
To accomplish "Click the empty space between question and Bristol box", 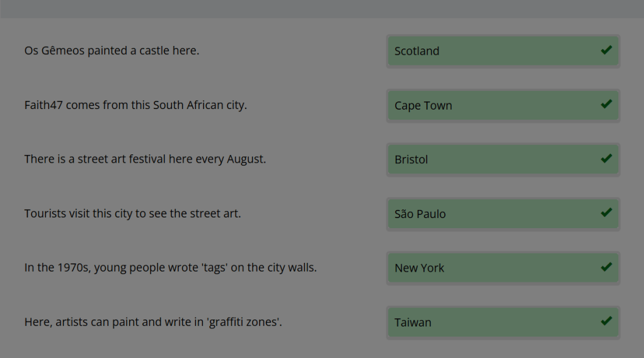I will pyautogui.click(x=328, y=159).
